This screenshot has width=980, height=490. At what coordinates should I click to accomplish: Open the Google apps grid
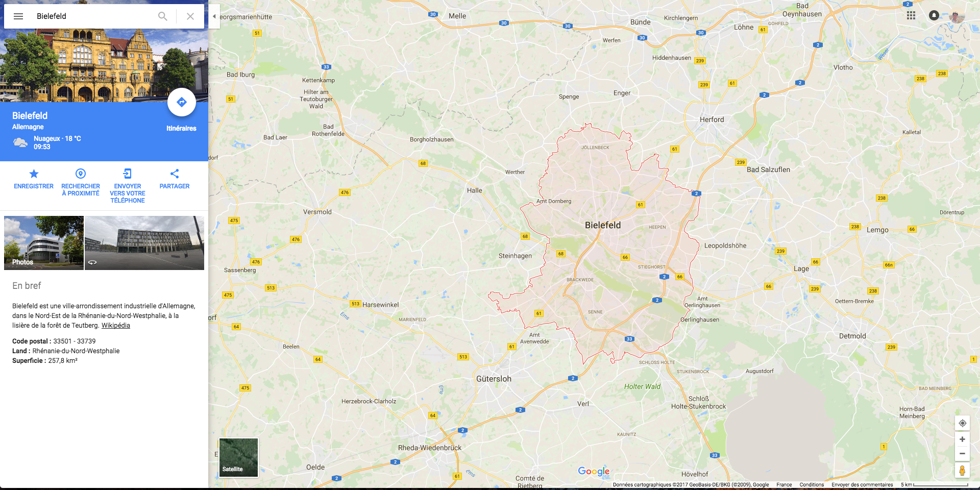911,15
